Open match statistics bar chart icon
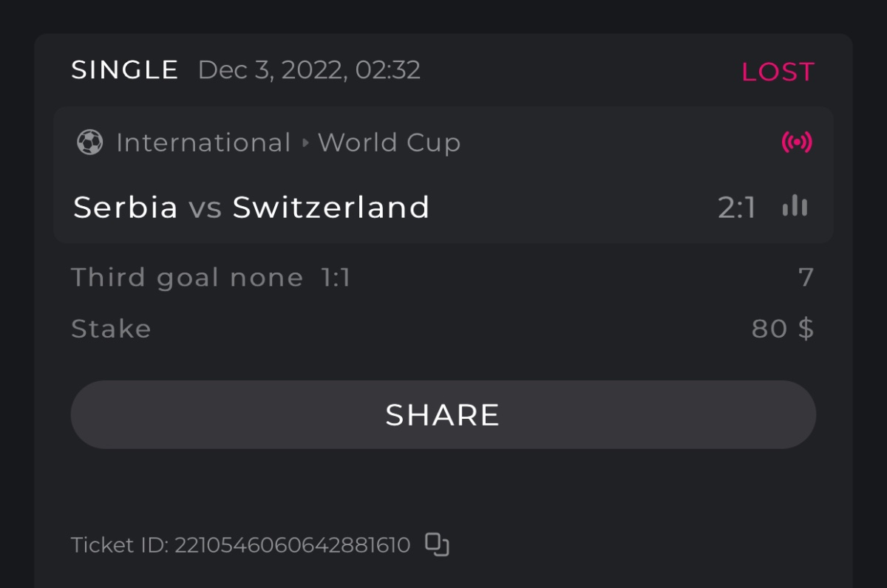Screen dimensions: 887x588 click(x=795, y=207)
